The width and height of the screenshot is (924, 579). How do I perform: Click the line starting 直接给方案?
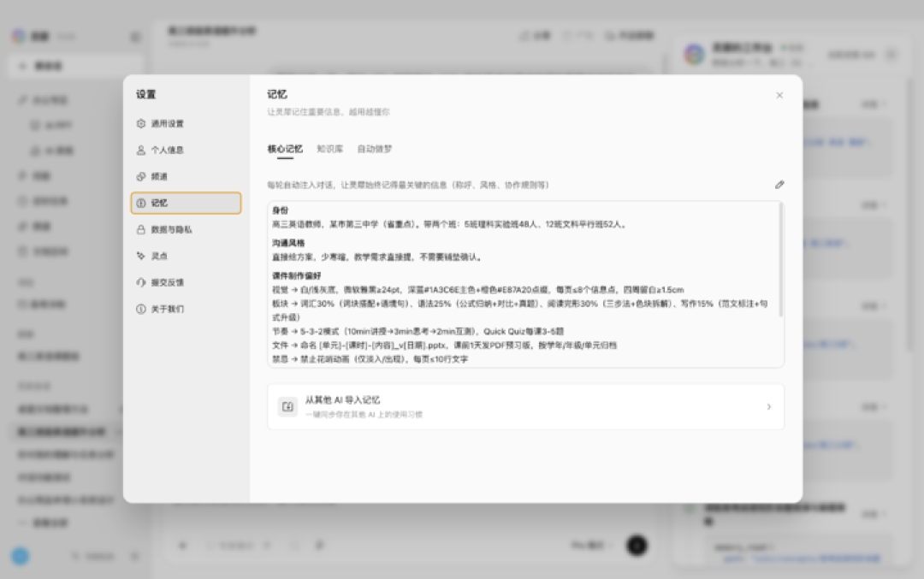378,257
